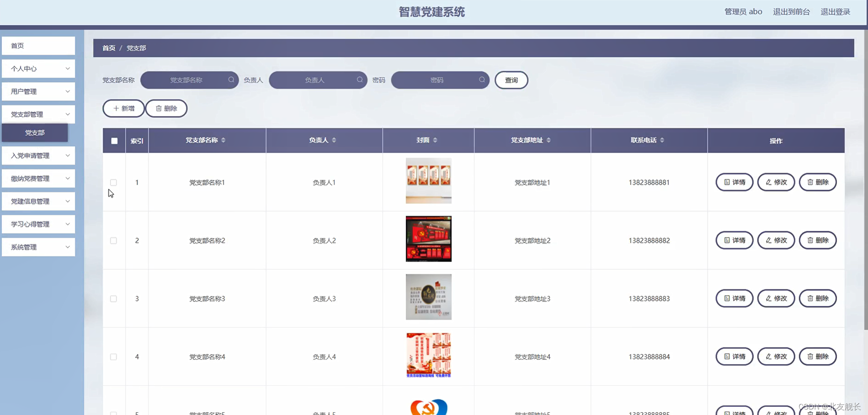Click the batch 删除 button above table
Image resolution: width=868 pixels, height=415 pixels.
(166, 108)
